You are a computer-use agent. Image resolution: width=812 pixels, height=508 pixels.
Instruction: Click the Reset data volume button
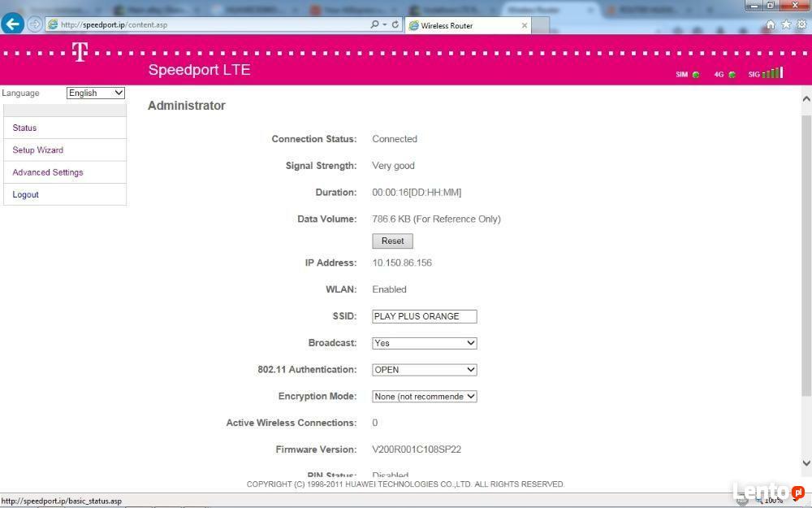point(392,241)
